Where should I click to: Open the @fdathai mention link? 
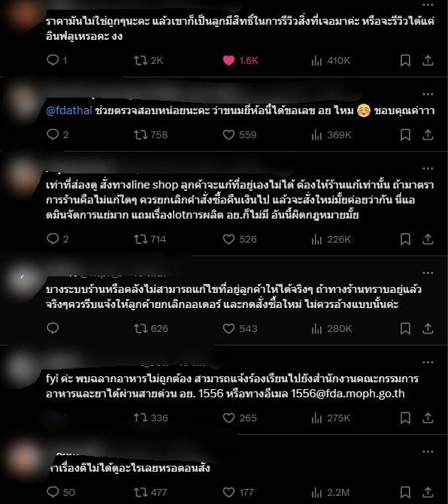click(x=69, y=110)
